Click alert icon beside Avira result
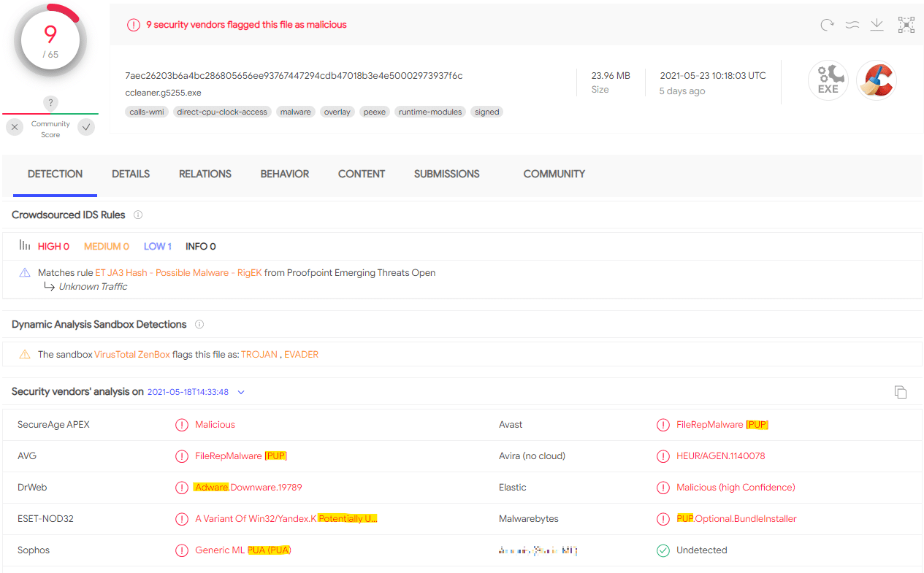 (663, 456)
